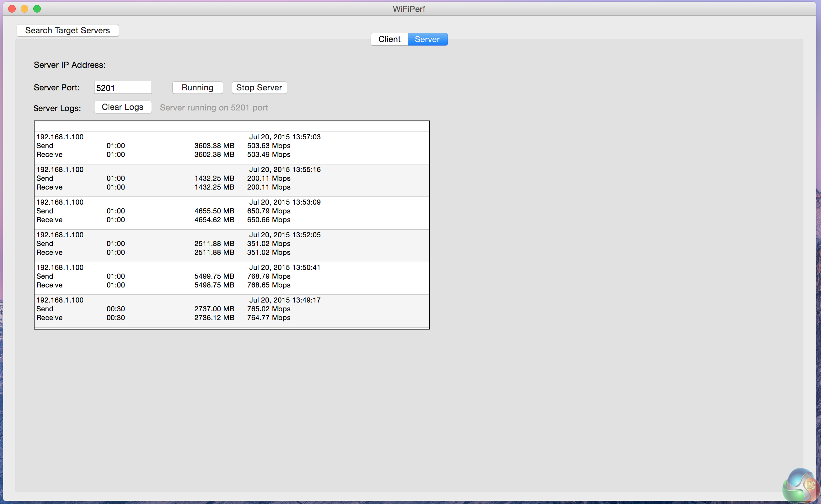The image size is (821, 504).
Task: Click the empty top row of logs
Action: (x=232, y=127)
